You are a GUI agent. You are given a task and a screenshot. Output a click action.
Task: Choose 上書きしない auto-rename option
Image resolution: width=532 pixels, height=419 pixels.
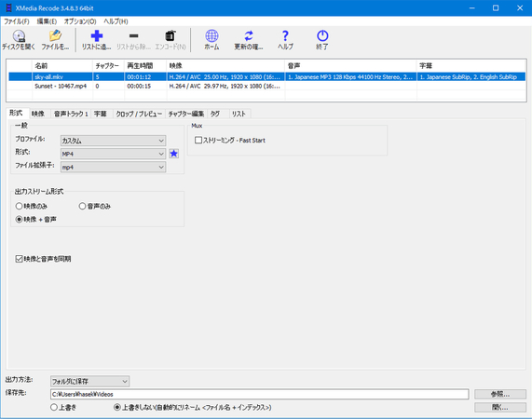pos(117,407)
